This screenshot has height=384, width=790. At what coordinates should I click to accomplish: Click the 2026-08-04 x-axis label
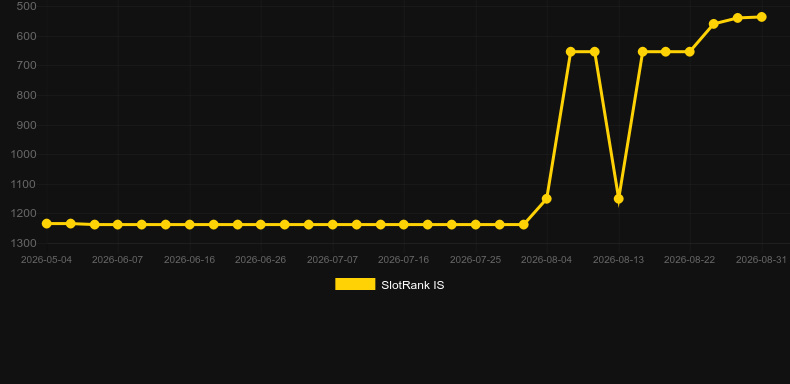click(x=547, y=260)
